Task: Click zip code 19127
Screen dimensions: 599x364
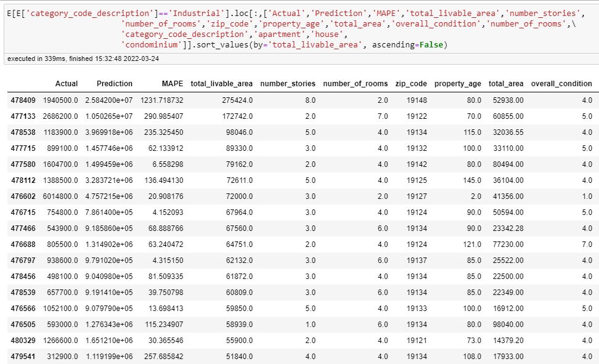Action: point(417,196)
